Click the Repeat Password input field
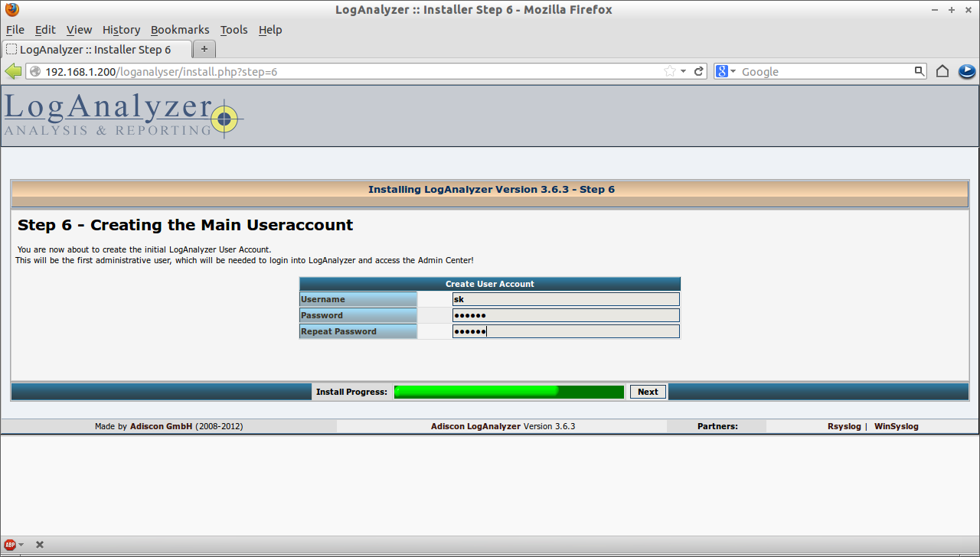 (566, 331)
